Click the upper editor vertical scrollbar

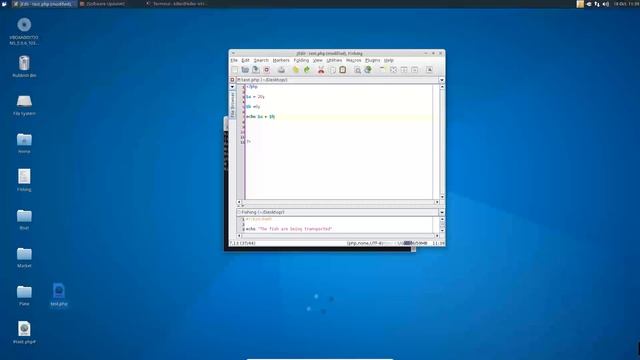pos(442,142)
